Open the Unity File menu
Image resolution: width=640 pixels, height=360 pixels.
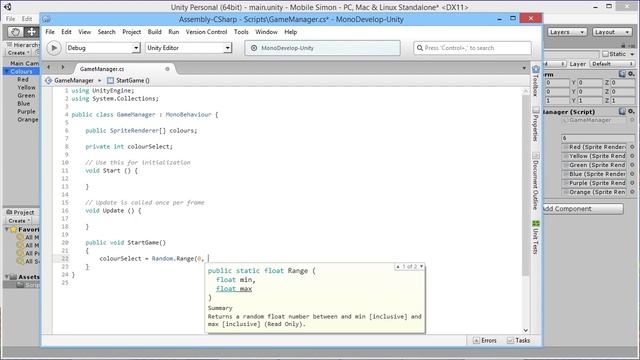pos(11,19)
